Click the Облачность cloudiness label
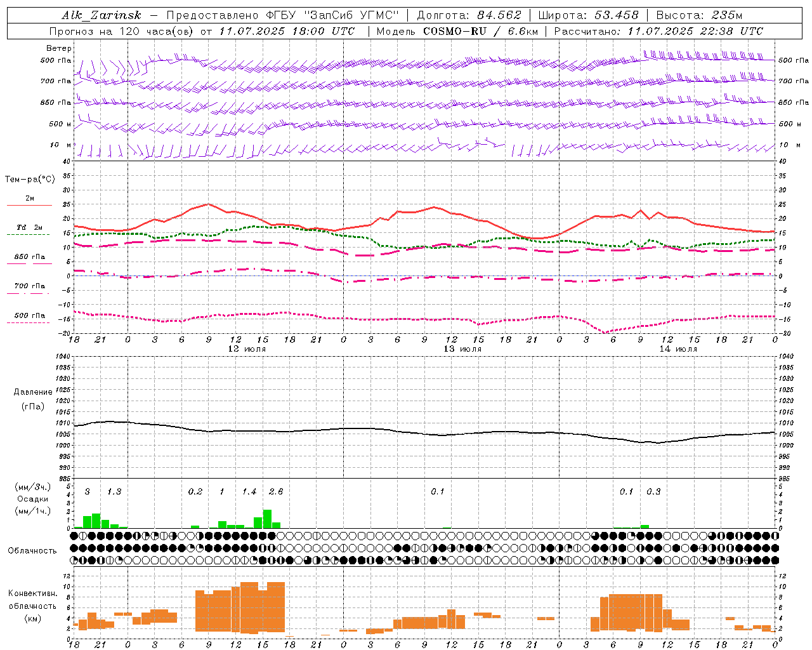 point(32,551)
